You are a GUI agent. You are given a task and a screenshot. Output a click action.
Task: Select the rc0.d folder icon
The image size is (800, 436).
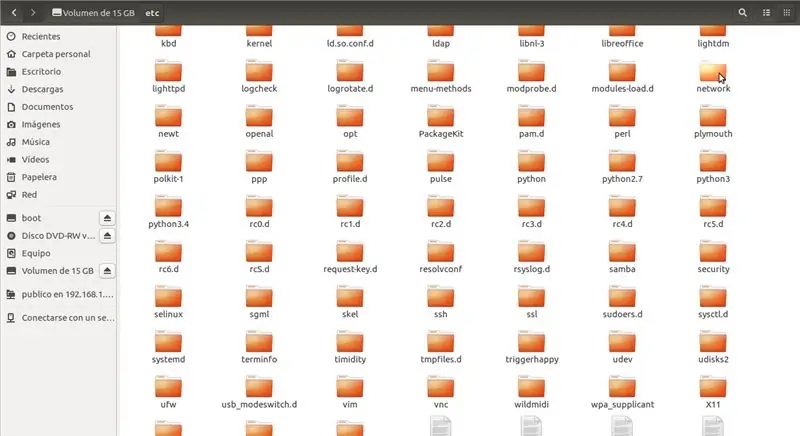(259, 207)
